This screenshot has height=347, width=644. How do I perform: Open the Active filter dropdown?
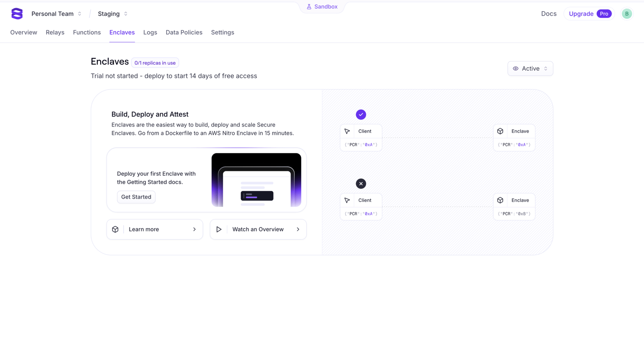pos(530,69)
